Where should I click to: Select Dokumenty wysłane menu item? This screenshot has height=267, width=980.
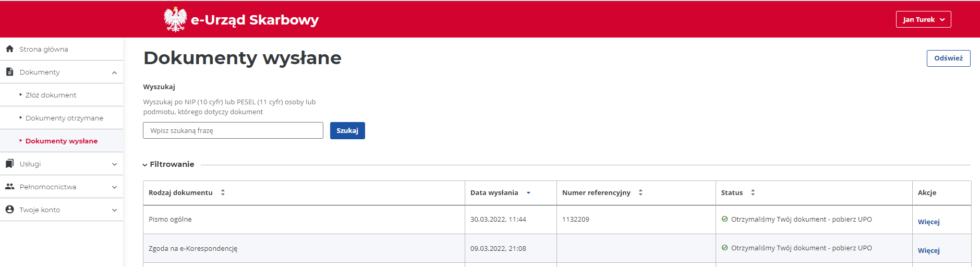pos(62,141)
